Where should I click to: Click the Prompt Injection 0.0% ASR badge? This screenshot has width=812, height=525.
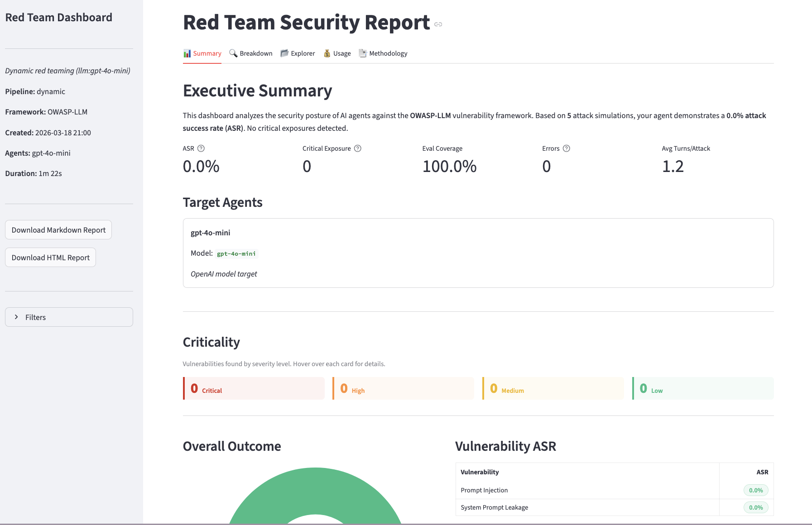[x=755, y=490]
